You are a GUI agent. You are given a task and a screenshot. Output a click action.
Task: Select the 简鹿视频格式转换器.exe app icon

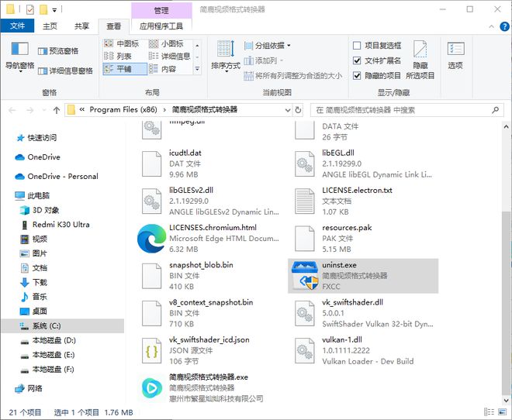[x=152, y=387]
